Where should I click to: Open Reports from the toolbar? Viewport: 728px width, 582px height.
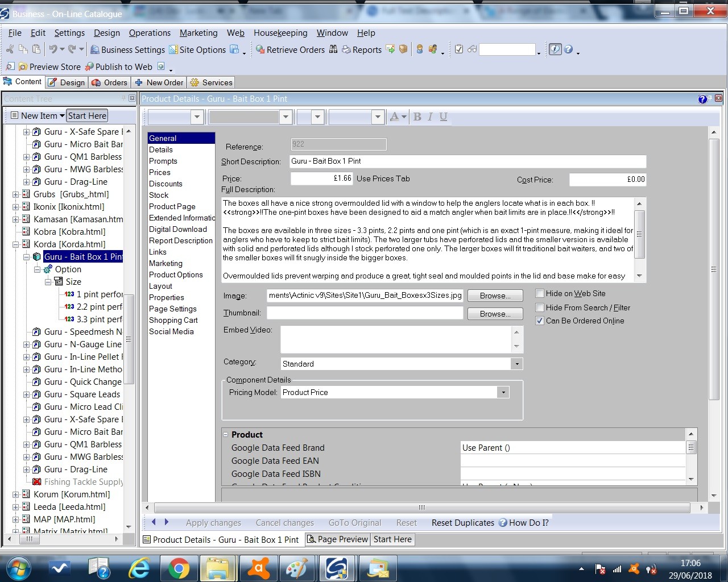[x=346, y=50]
